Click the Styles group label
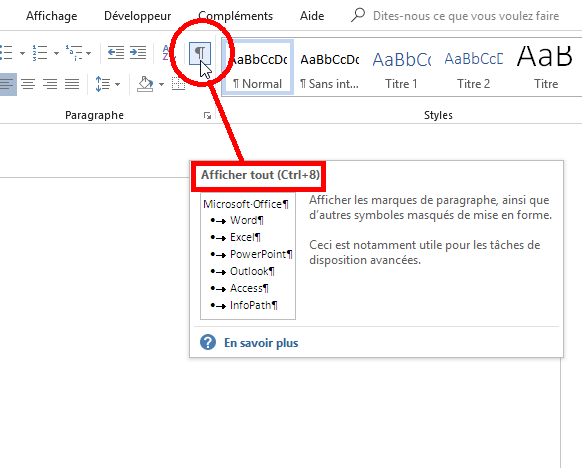Screen dimensions: 582x468 coord(438,115)
